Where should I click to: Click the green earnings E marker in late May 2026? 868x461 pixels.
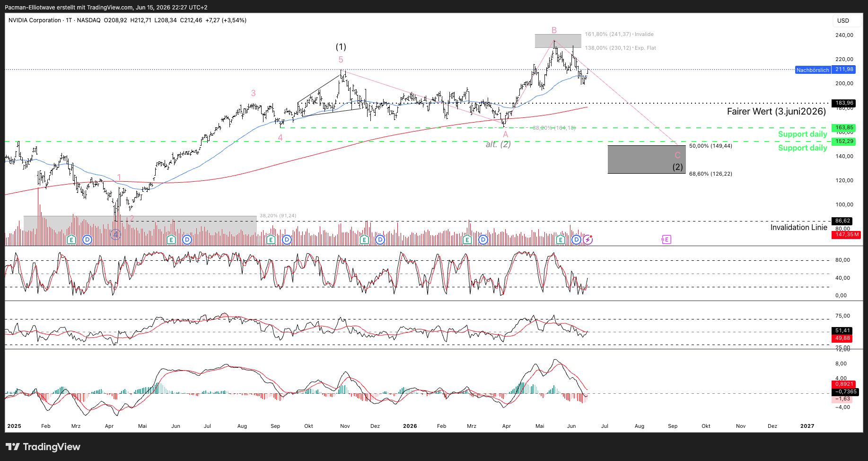561,240
